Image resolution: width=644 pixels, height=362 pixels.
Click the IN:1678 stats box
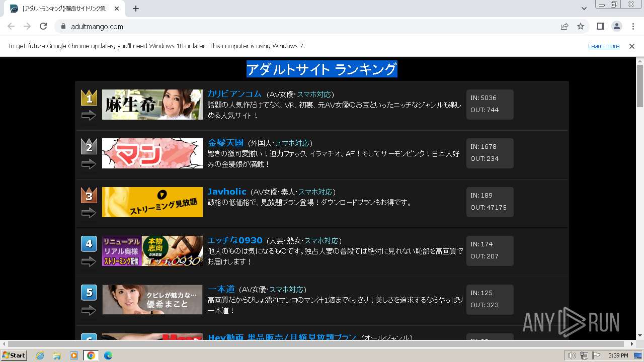point(490,153)
